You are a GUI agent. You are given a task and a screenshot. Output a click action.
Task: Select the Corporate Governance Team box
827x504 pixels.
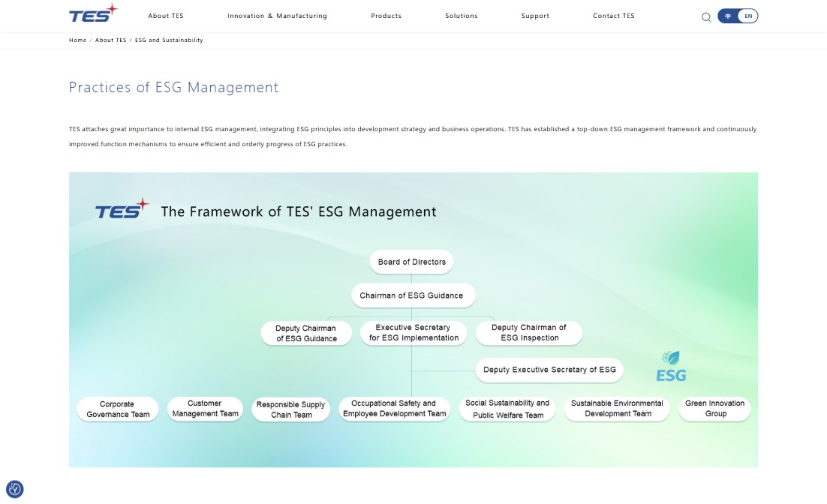point(118,409)
